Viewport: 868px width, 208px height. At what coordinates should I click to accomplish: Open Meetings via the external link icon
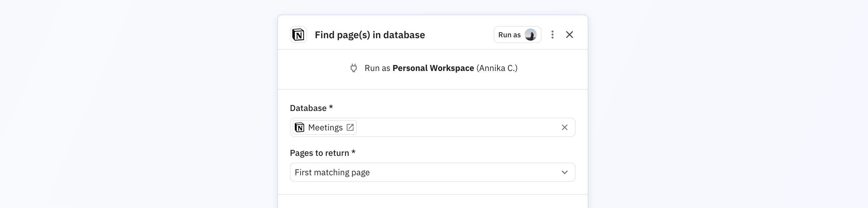350,127
